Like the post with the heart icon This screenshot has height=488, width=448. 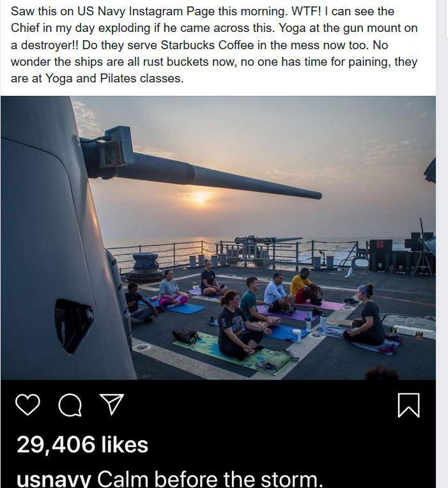(27, 405)
